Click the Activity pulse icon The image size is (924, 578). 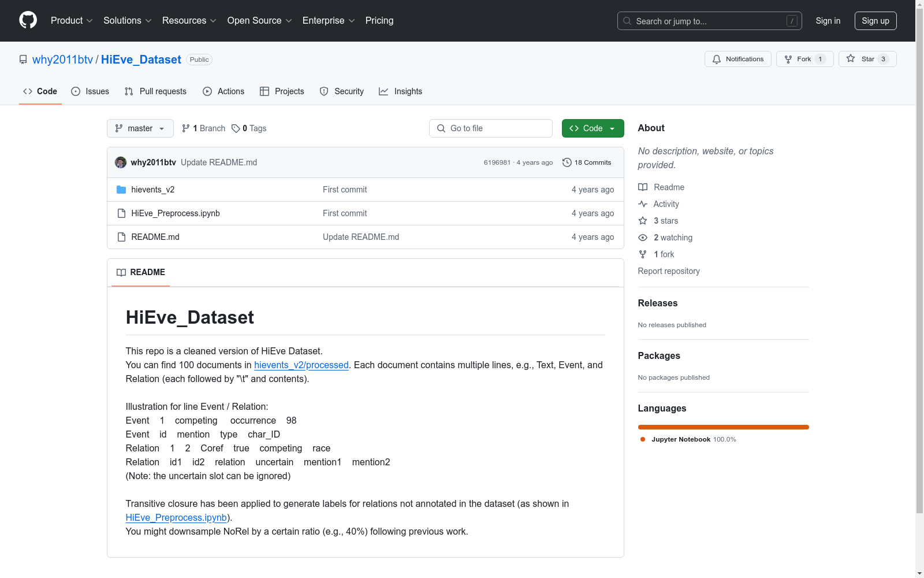coord(643,204)
